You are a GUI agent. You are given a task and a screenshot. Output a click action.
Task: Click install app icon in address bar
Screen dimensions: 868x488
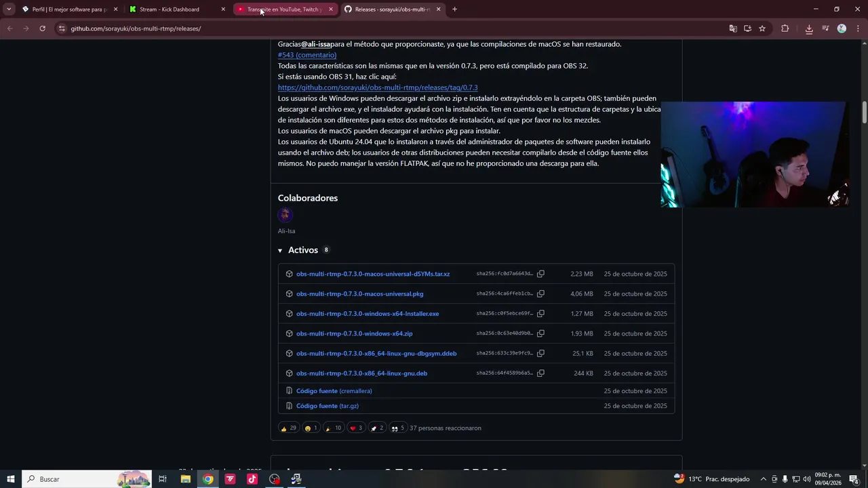click(747, 28)
